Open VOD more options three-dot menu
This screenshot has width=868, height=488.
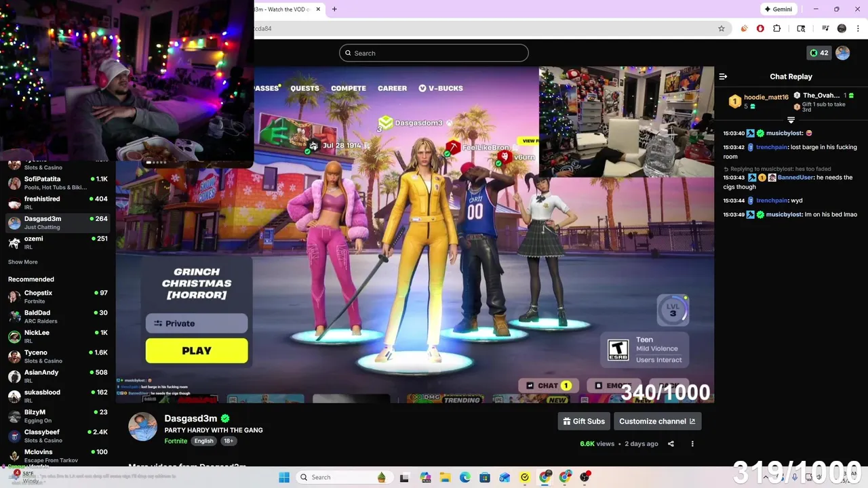click(692, 444)
